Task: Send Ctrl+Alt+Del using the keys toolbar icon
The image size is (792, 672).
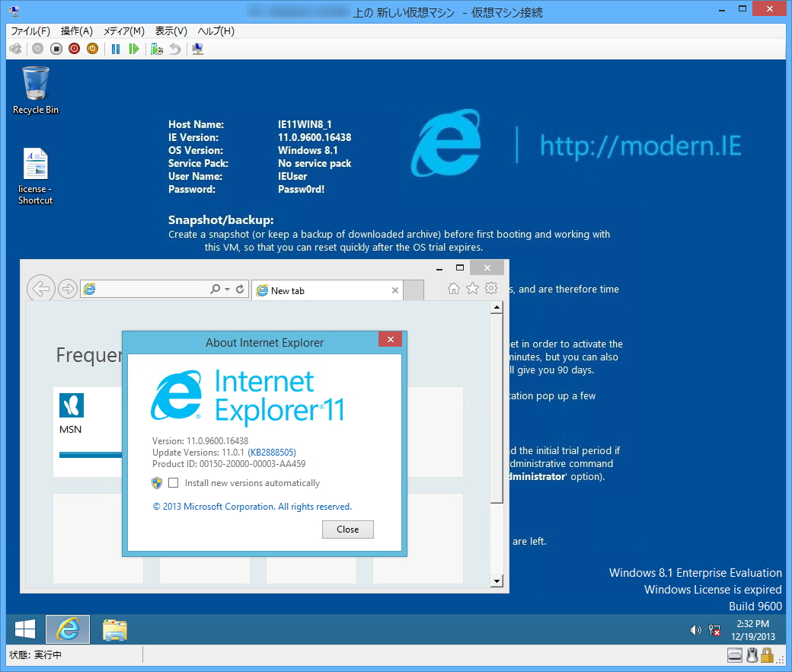Action: point(16,48)
